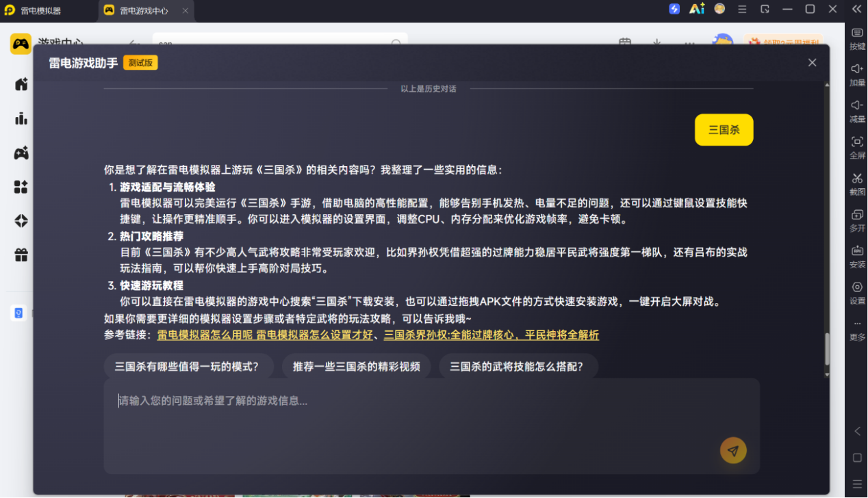Open the 按键 keymapping tool

(x=857, y=38)
